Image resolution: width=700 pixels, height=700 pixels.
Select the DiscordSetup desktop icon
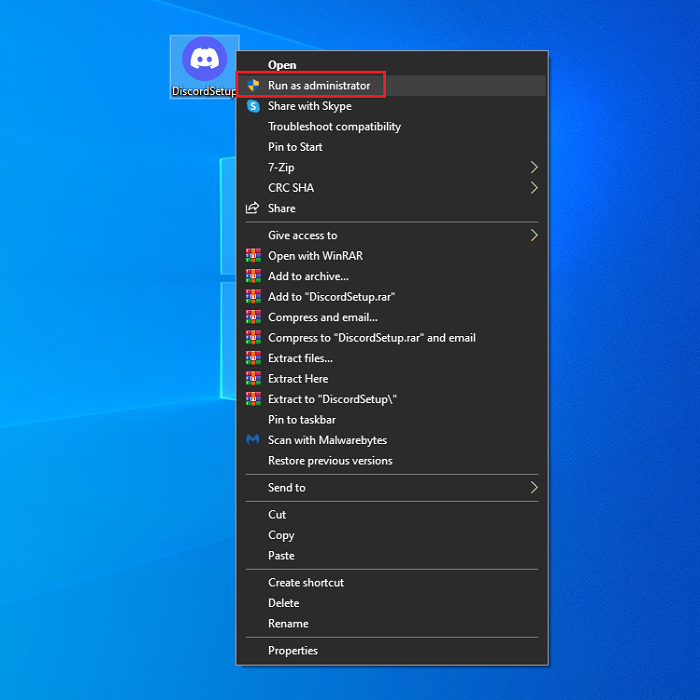tap(204, 67)
